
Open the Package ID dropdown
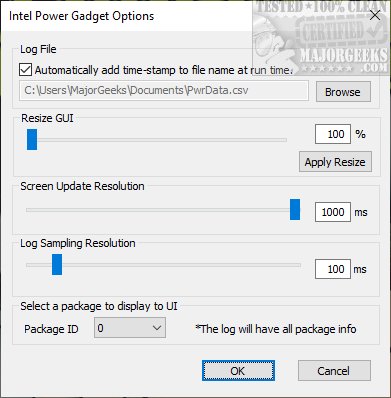[130, 328]
